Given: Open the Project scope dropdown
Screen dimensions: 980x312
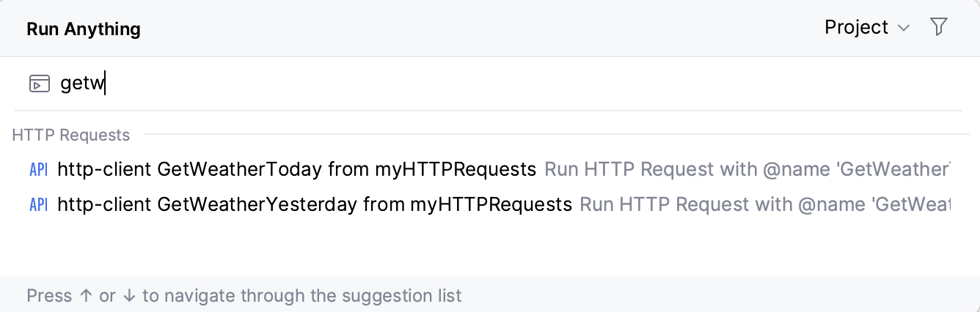Looking at the screenshot, I should (857, 28).
